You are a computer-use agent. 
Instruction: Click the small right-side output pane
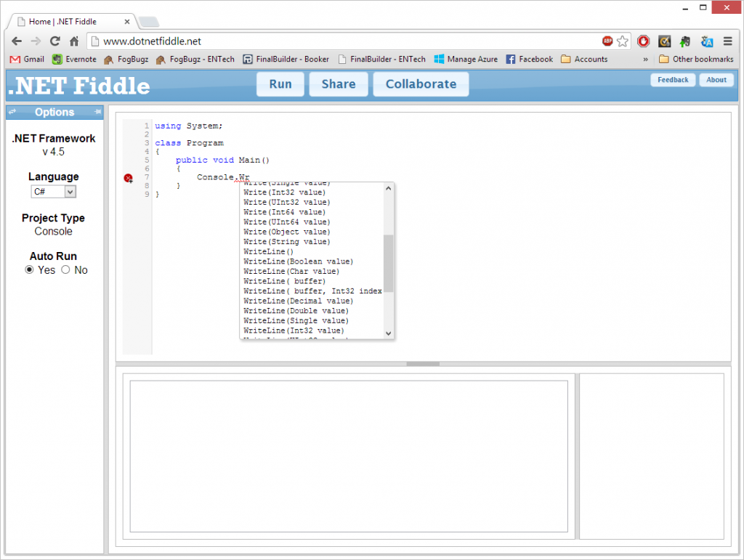pos(652,456)
